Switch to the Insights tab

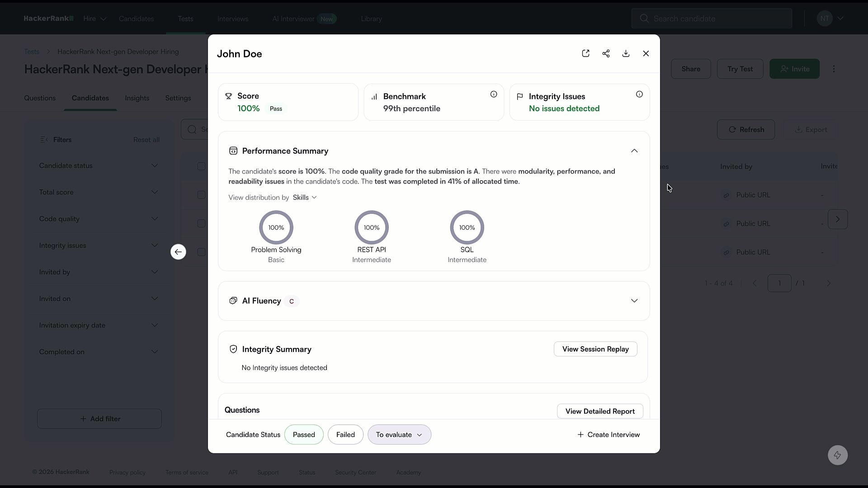point(137,98)
